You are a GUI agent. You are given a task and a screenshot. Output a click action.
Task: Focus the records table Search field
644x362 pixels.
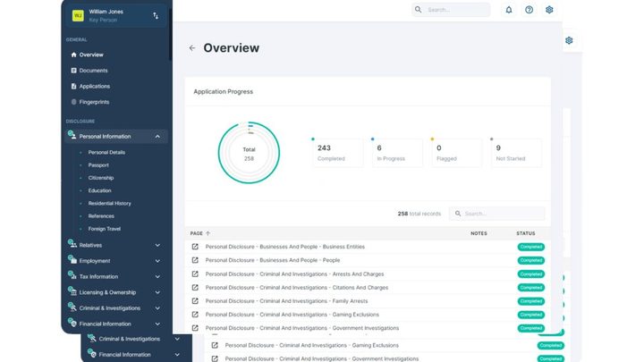pyautogui.click(x=497, y=214)
